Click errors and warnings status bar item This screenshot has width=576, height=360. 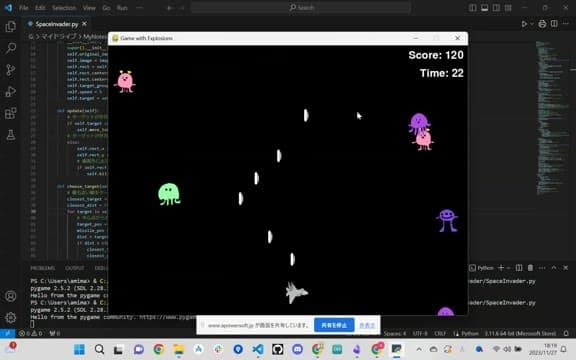[30, 333]
